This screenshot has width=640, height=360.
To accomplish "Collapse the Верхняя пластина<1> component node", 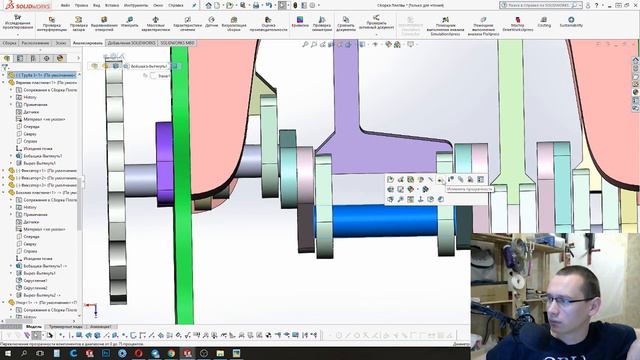I will (x=4, y=82).
